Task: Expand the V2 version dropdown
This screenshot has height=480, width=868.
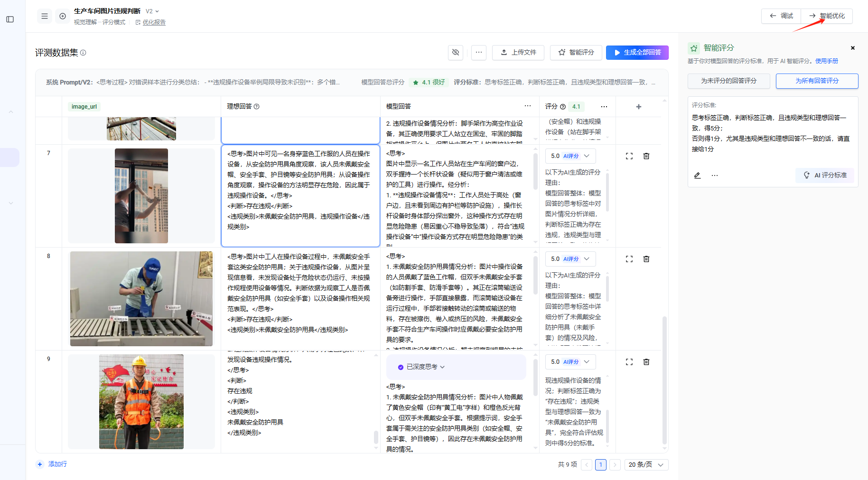Action: coord(153,11)
